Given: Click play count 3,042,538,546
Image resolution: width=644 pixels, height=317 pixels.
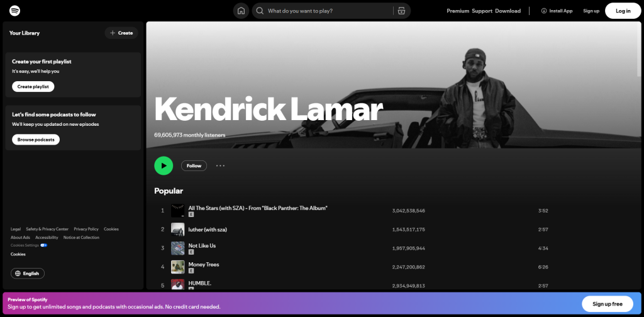Looking at the screenshot, I should tap(409, 211).
